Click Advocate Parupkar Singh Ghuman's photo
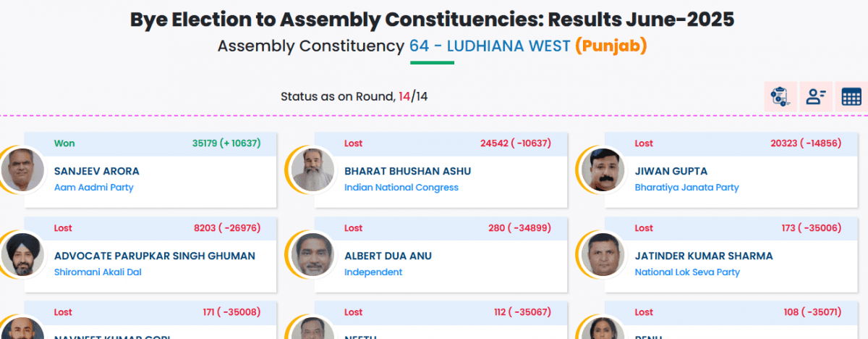The height and width of the screenshot is (339, 868). point(23,254)
